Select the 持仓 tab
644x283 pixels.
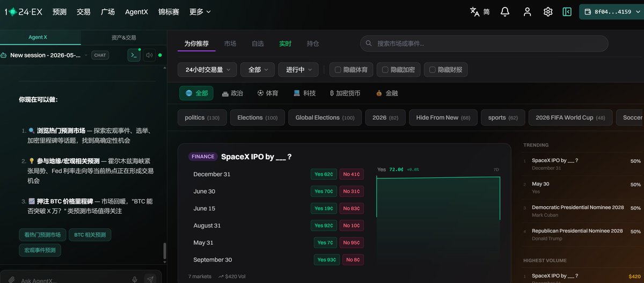313,43
